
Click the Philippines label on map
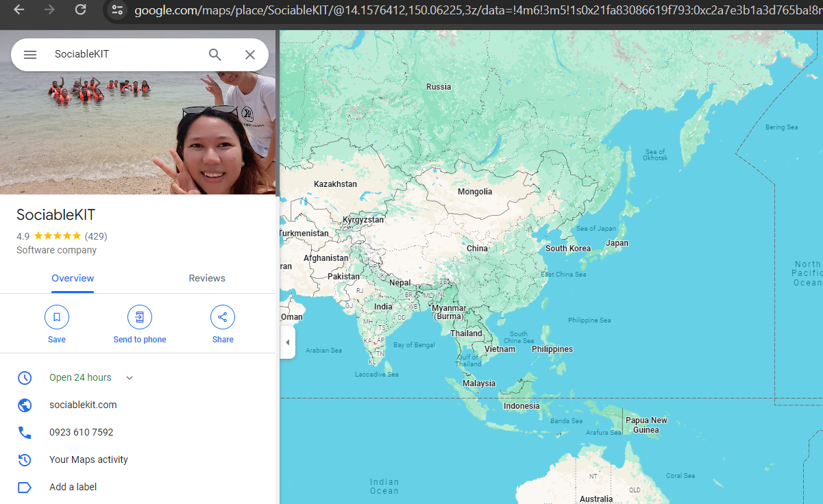click(552, 349)
